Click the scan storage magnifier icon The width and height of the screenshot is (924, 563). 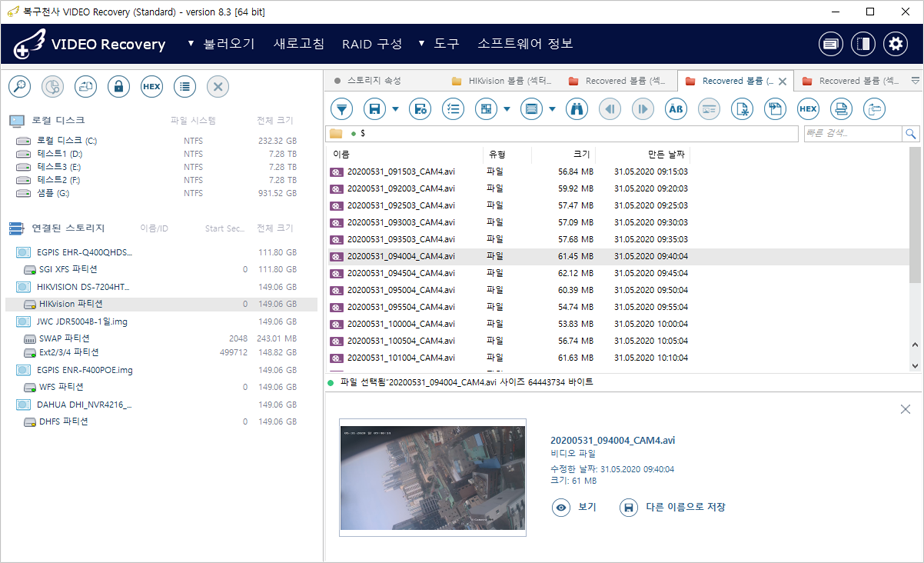coord(19,87)
